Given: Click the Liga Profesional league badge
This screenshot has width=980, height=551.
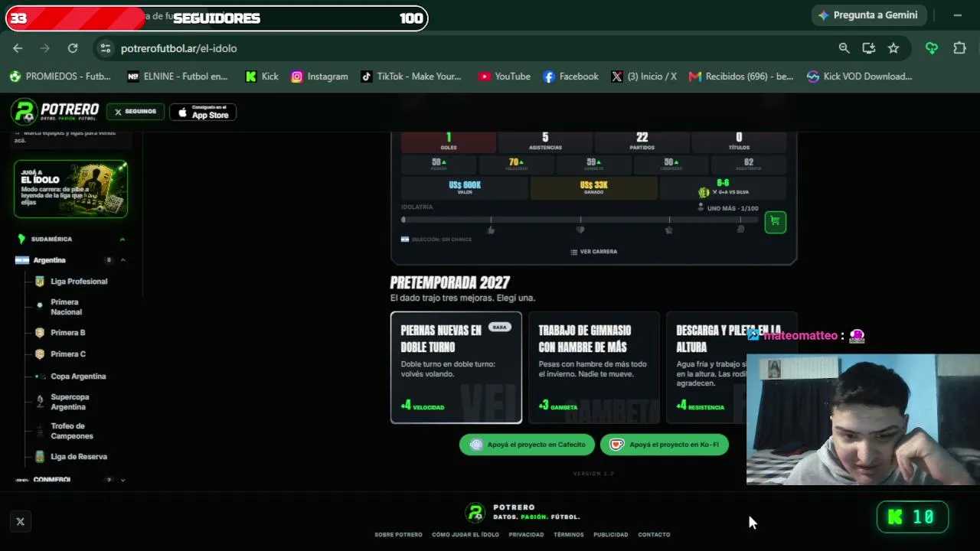Looking at the screenshot, I should [40, 282].
